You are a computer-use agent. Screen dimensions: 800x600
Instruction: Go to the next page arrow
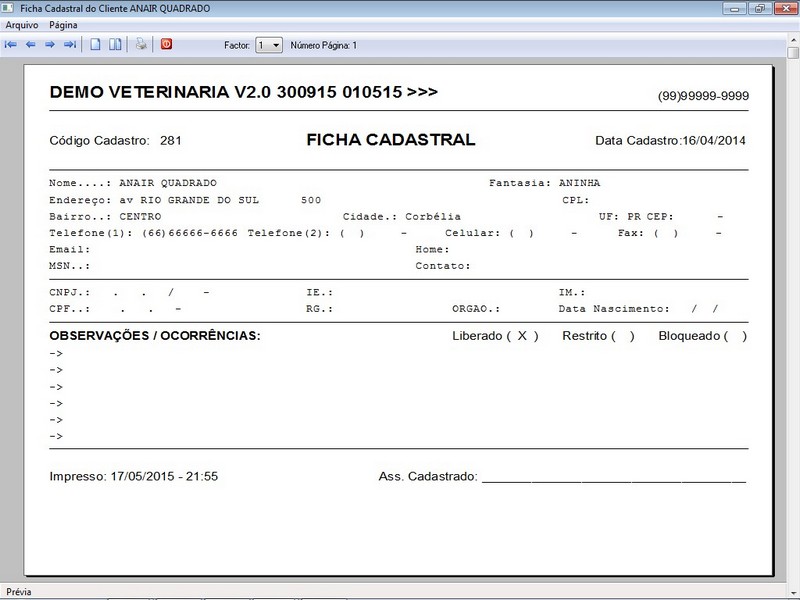(x=50, y=45)
